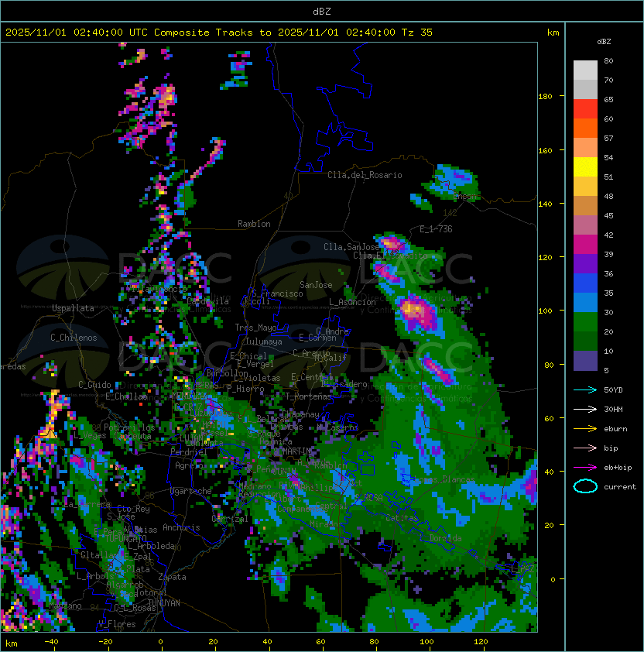The image size is (644, 652).
Task: Click the S_Francisco place label
Action: pyautogui.click(x=277, y=294)
